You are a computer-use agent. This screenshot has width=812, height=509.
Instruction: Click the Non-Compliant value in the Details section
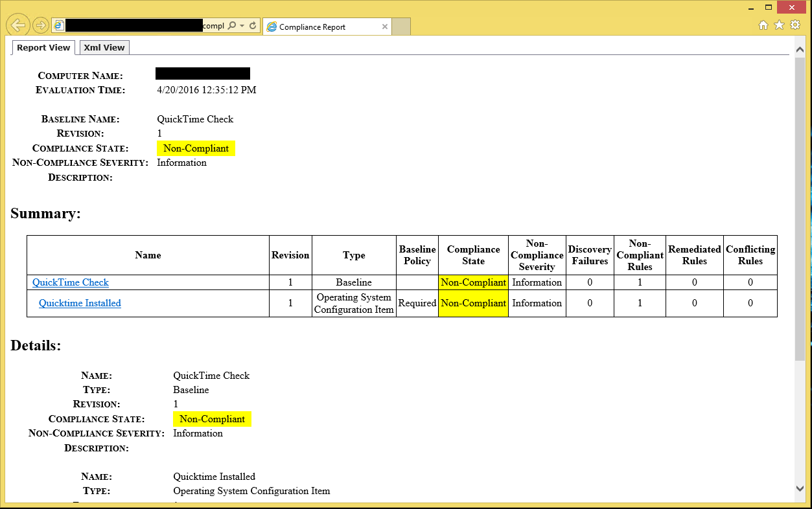click(212, 419)
